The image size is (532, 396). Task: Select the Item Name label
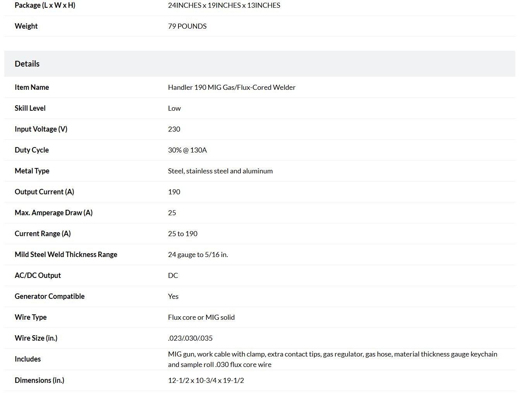point(32,87)
